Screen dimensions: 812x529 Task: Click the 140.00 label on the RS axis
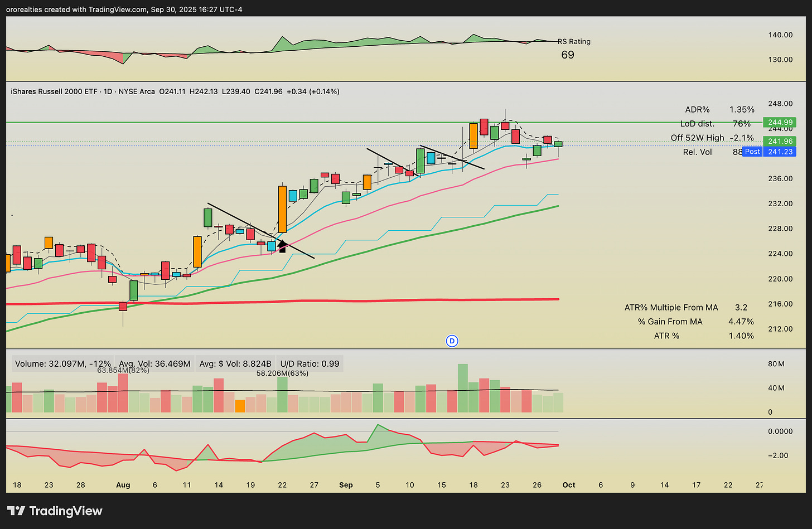click(x=780, y=35)
